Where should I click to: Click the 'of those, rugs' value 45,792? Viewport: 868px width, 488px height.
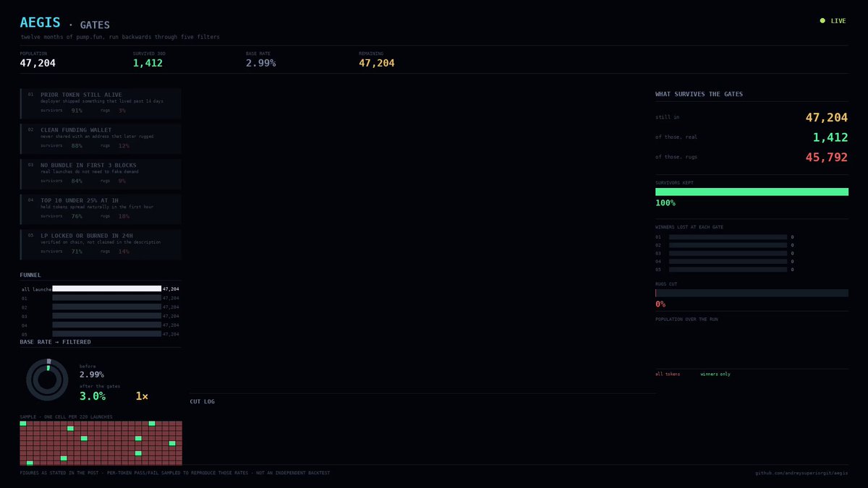[827, 157]
